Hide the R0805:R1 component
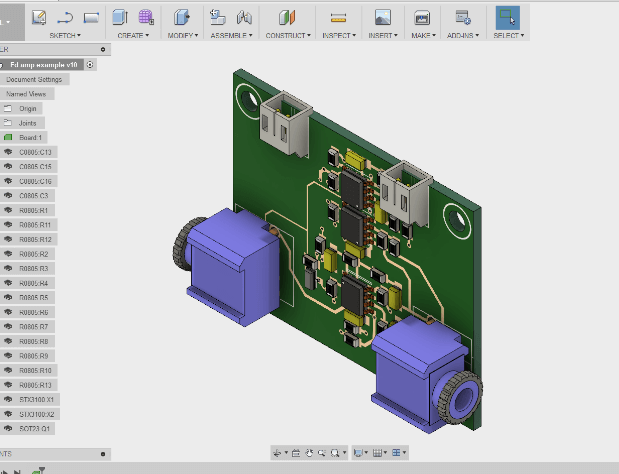 pos(9,211)
